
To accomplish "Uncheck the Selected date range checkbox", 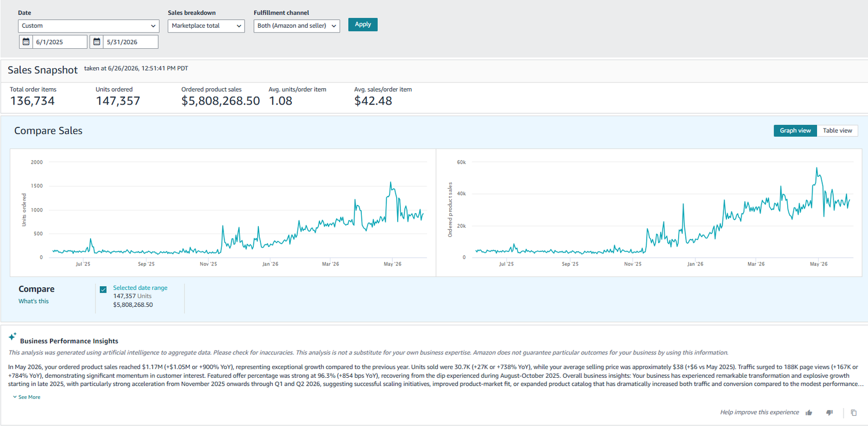I will click(x=103, y=289).
